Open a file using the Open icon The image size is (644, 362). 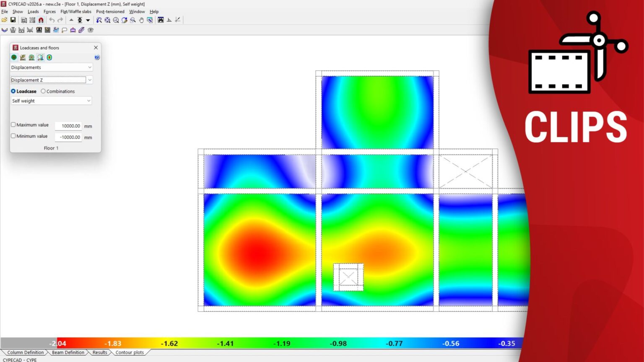coord(4,20)
